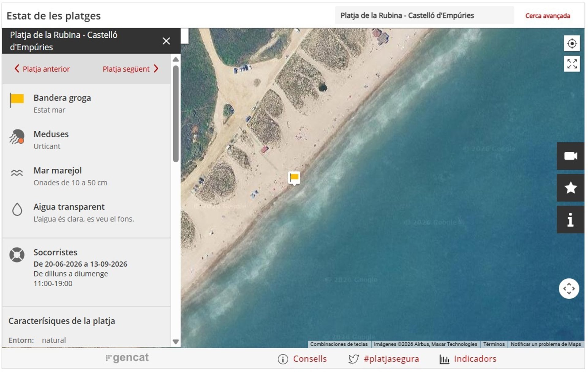Select the yellow flag marker on map

click(x=294, y=178)
